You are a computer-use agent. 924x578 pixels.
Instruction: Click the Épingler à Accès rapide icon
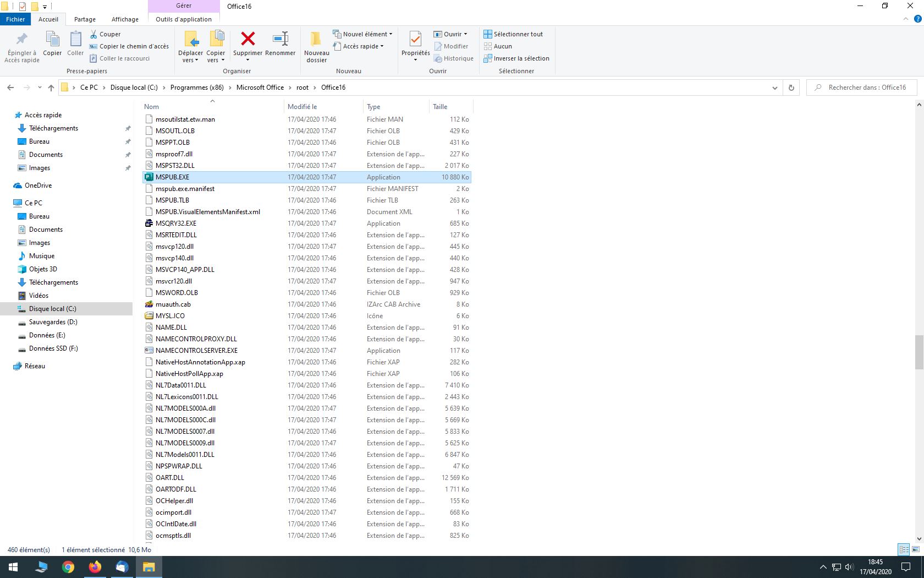(22, 39)
